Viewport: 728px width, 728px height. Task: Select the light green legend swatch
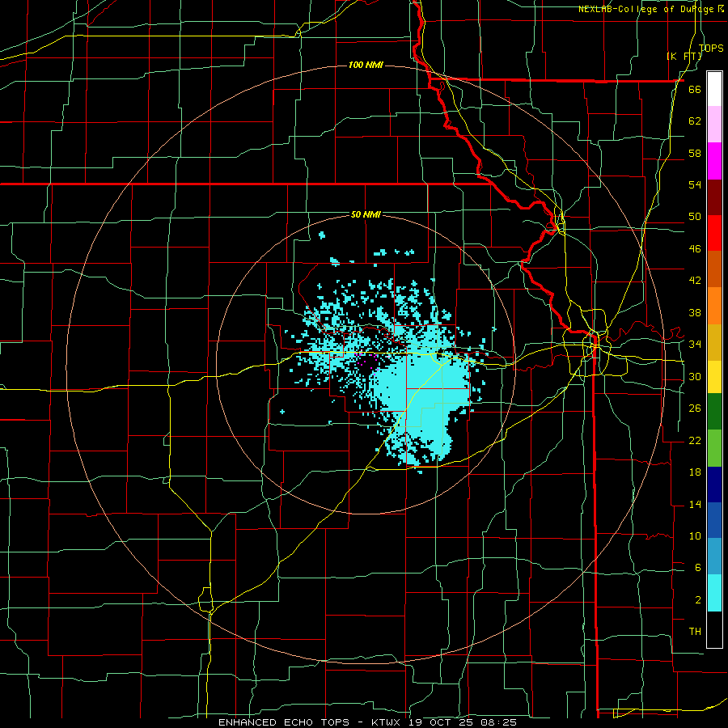(x=714, y=448)
